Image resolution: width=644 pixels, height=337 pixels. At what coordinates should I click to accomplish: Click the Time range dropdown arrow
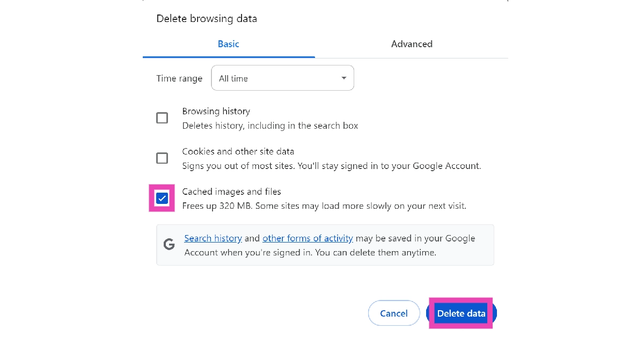tap(343, 78)
